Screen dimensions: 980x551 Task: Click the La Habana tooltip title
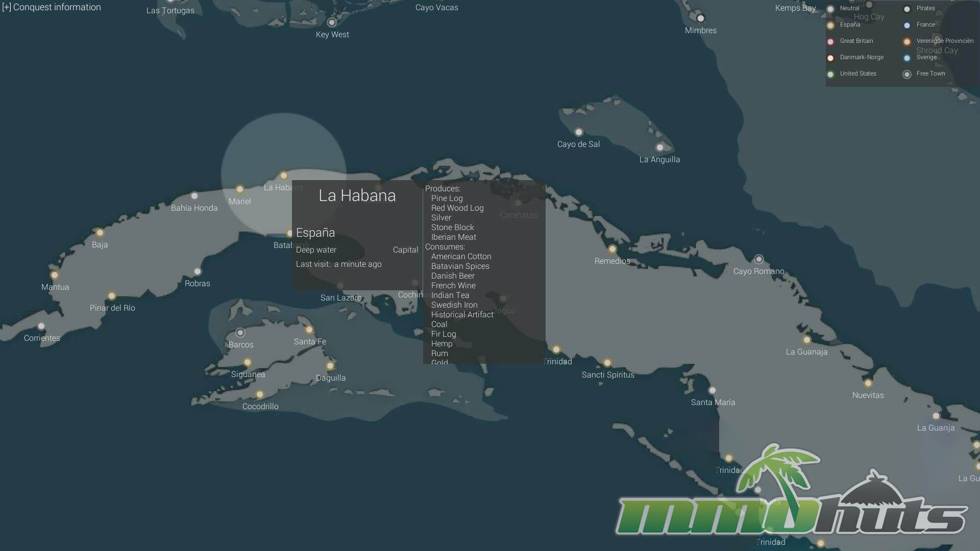(357, 195)
